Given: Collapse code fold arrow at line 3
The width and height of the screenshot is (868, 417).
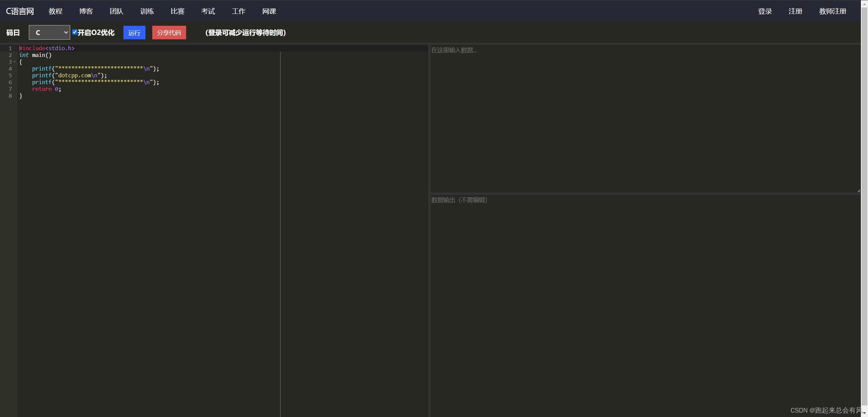Looking at the screenshot, I should 15,62.
